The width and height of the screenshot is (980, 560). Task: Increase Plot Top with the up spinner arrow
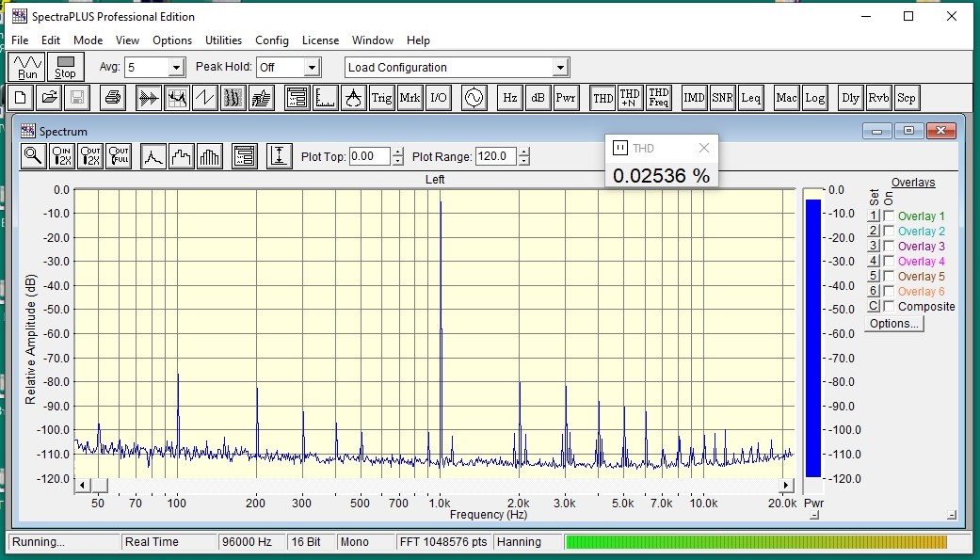[x=398, y=152]
